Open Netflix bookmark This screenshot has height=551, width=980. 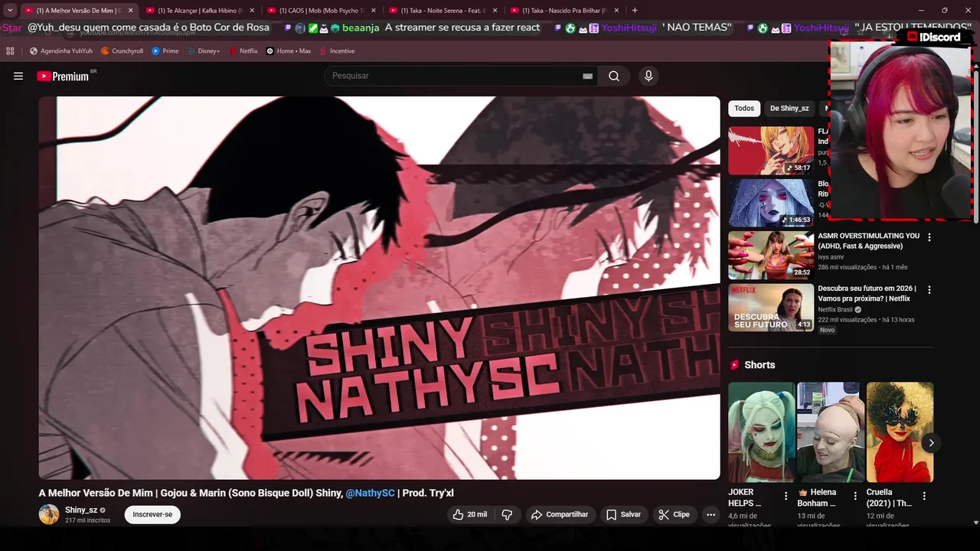point(243,51)
